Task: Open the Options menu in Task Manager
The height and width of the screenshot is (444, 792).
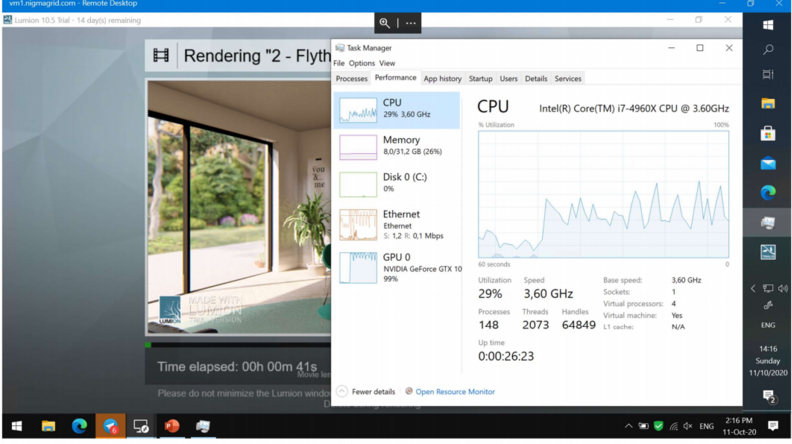Action: (x=362, y=63)
